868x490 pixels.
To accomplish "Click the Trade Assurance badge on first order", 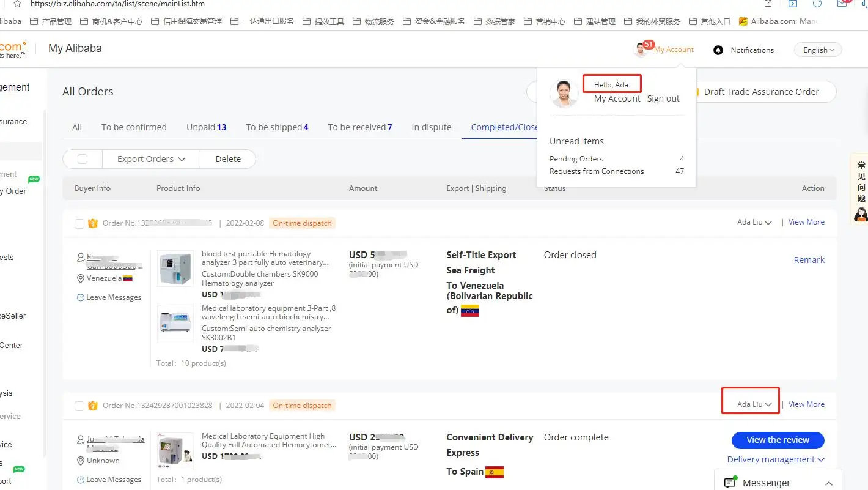I will (x=93, y=223).
